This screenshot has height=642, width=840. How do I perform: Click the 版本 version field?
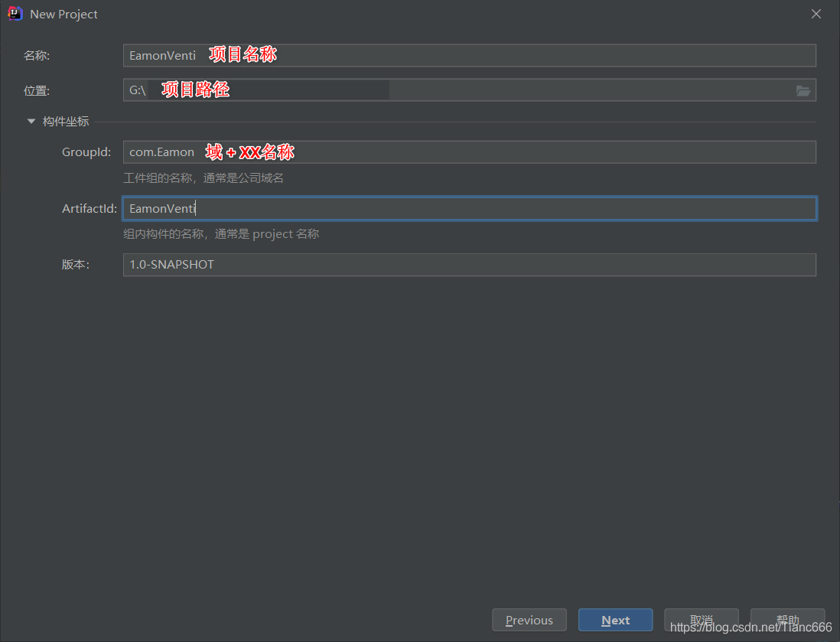tap(469, 265)
